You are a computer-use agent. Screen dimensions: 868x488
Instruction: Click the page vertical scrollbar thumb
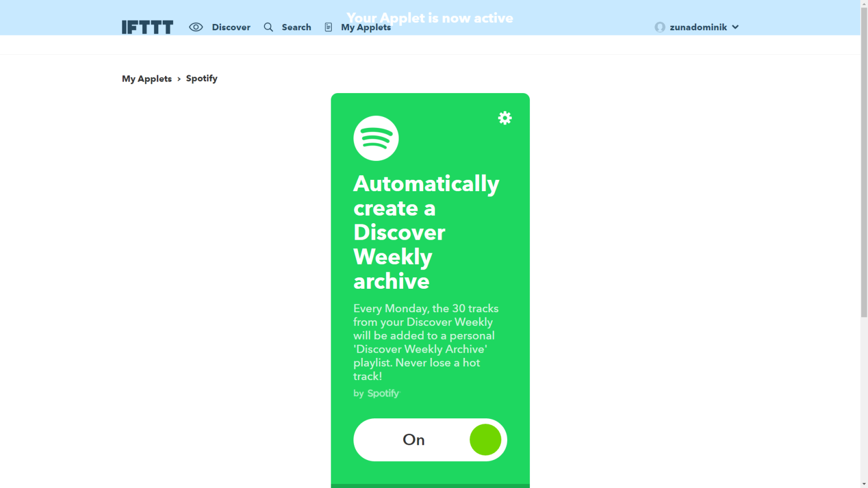[x=864, y=163]
